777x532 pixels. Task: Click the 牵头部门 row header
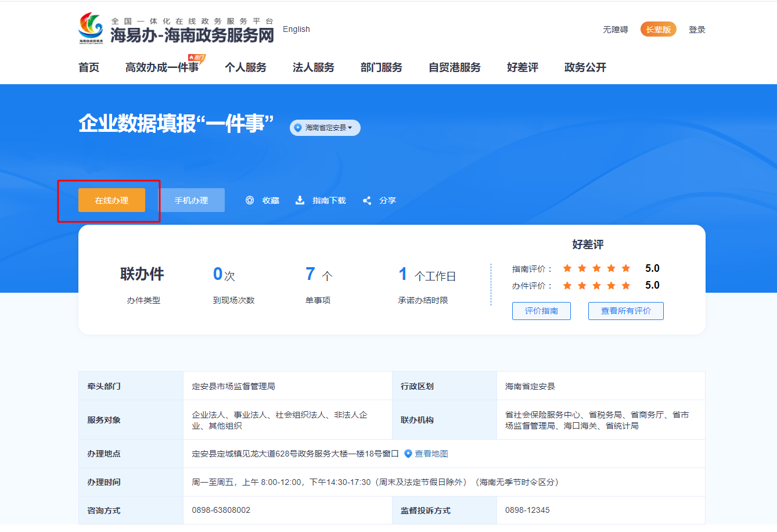104,386
